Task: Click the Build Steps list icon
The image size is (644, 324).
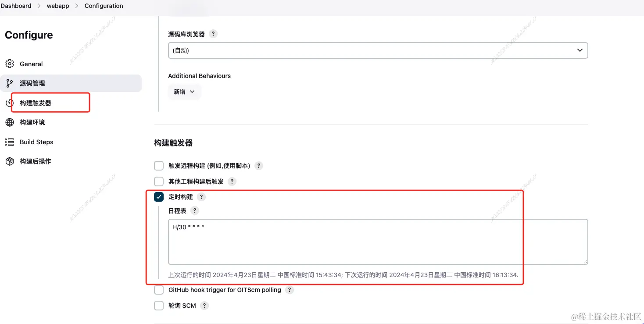Action: (10, 142)
